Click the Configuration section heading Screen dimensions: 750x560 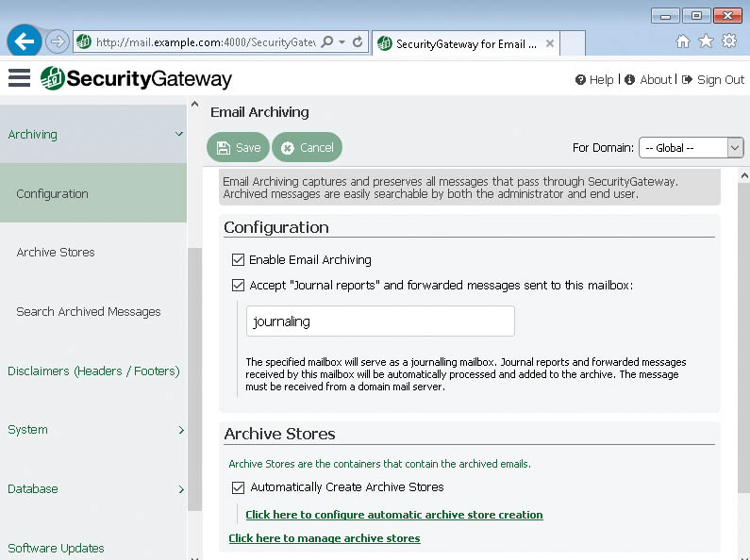click(x=276, y=227)
